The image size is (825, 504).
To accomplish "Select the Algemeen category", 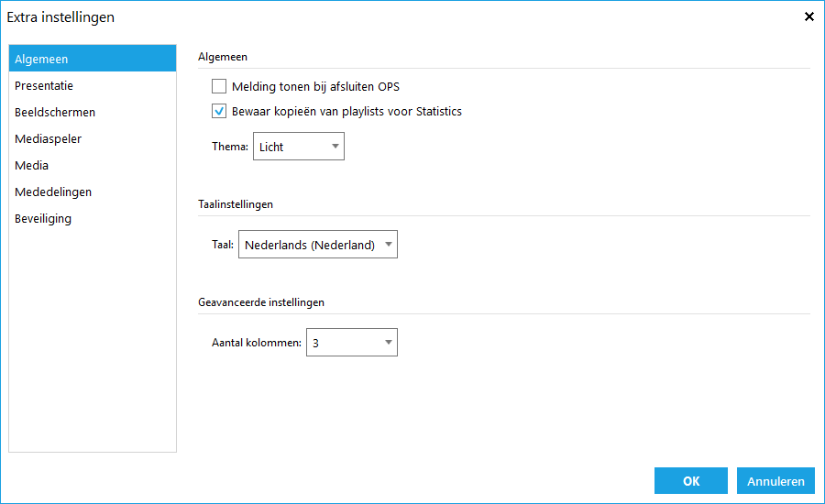I will (93, 59).
